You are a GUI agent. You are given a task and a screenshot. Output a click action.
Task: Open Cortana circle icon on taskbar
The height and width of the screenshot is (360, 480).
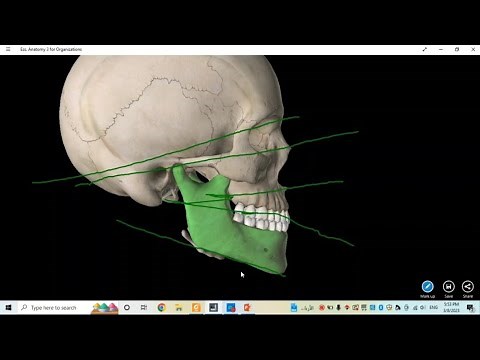127,307
